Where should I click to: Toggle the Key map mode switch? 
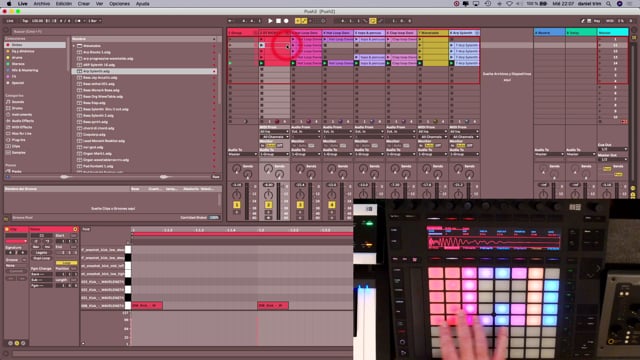tap(597, 20)
